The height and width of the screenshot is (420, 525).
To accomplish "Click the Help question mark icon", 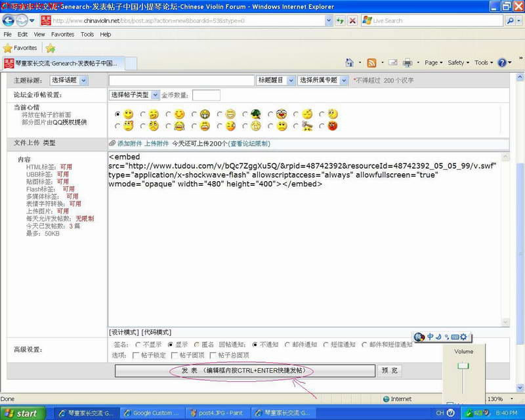I will click(502, 62).
